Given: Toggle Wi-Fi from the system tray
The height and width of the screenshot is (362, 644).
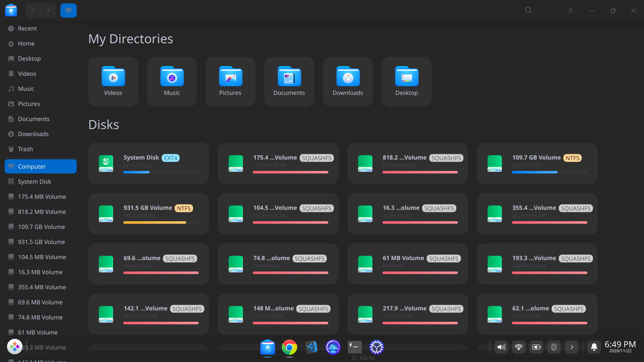Looking at the screenshot, I should (519, 347).
